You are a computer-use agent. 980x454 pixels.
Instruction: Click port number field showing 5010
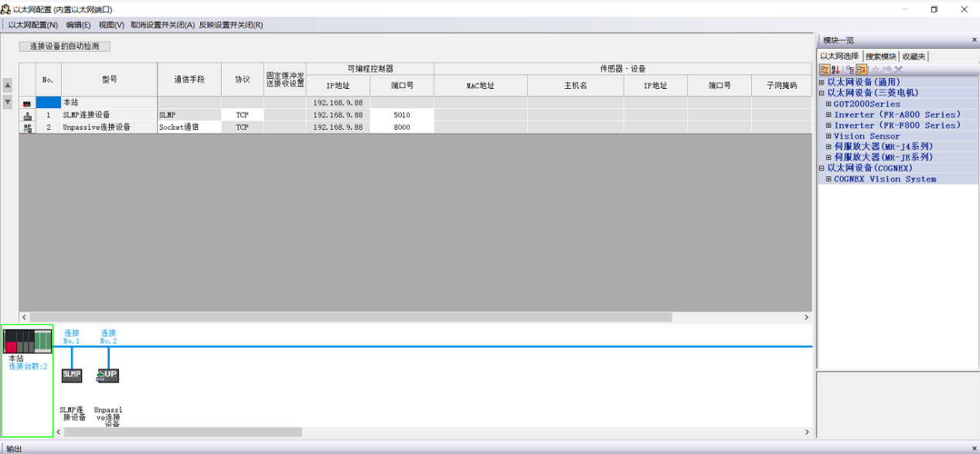401,115
